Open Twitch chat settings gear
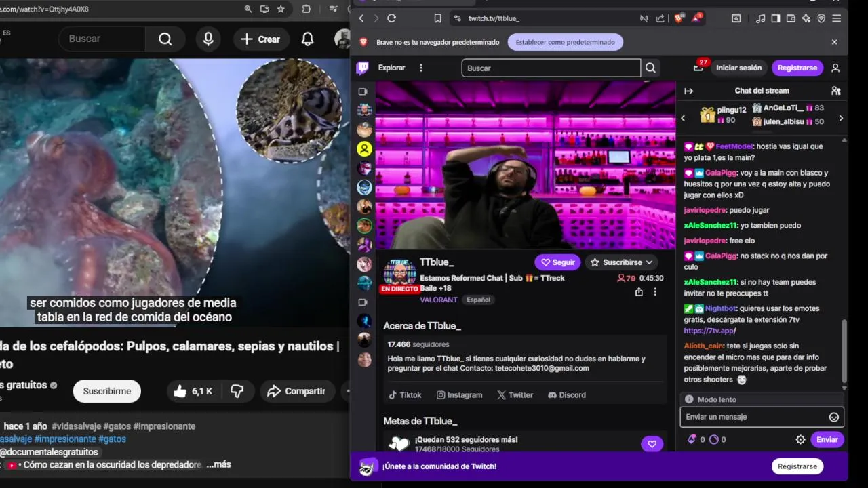This screenshot has height=488, width=868. point(800,440)
